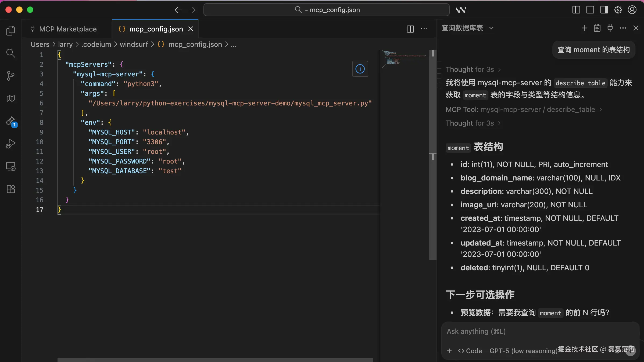Open the Search view in activity bar
The width and height of the screenshot is (644, 362).
coord(10,53)
